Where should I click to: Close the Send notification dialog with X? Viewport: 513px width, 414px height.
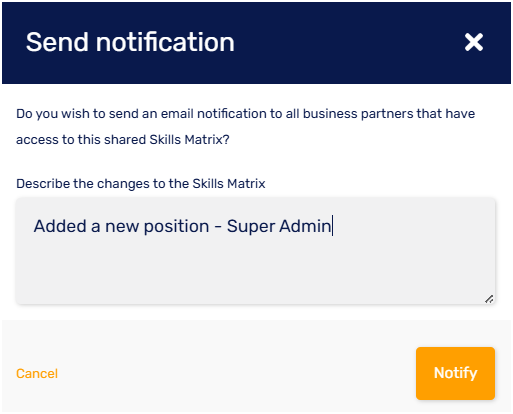474,42
